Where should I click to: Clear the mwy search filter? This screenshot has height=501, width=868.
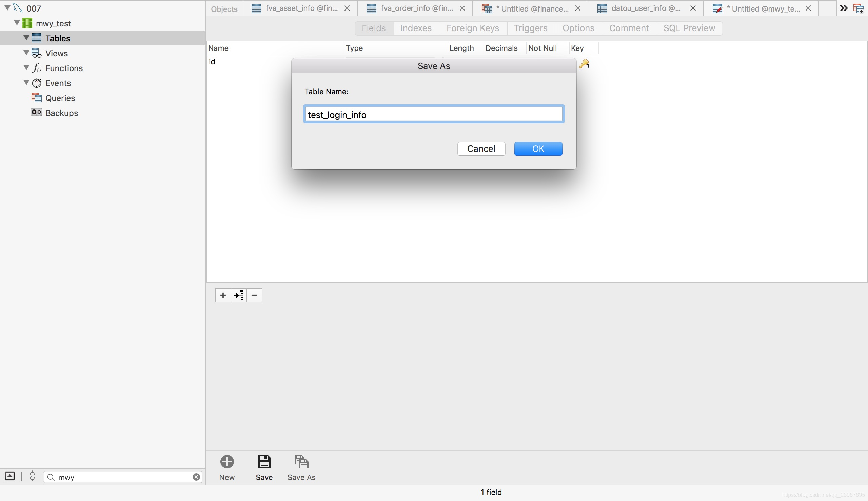tap(196, 477)
